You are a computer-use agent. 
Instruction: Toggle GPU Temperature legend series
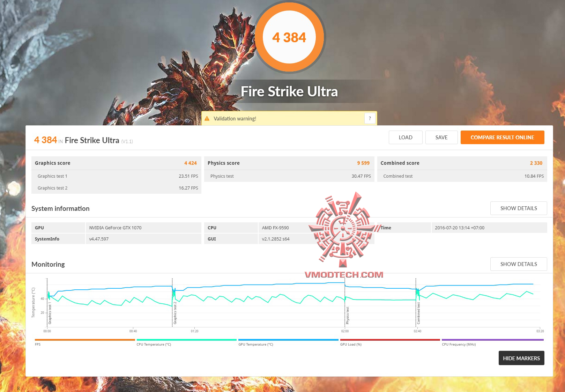pyautogui.click(x=288, y=342)
